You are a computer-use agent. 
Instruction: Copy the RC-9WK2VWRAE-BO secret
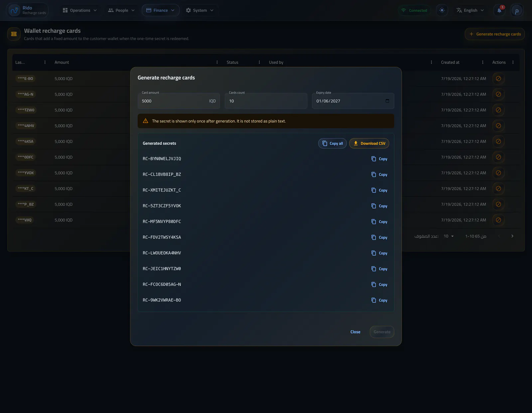click(x=379, y=300)
